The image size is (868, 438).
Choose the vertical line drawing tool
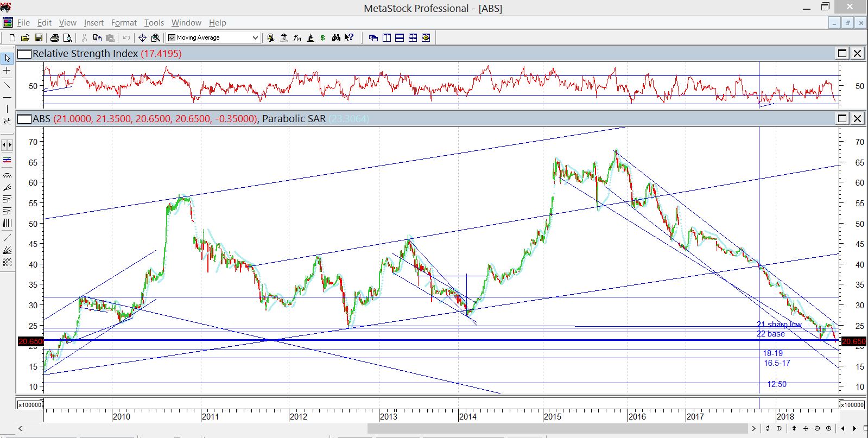[x=7, y=110]
